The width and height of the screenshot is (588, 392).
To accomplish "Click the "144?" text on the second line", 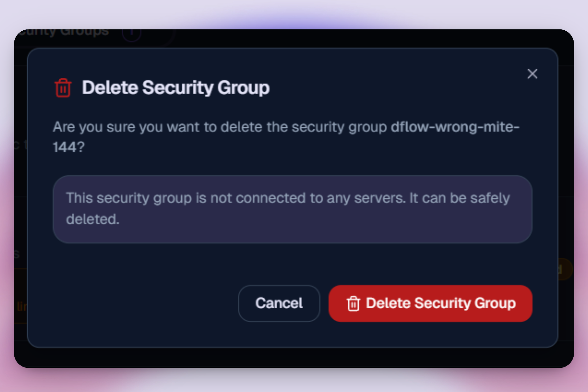I will [69, 147].
